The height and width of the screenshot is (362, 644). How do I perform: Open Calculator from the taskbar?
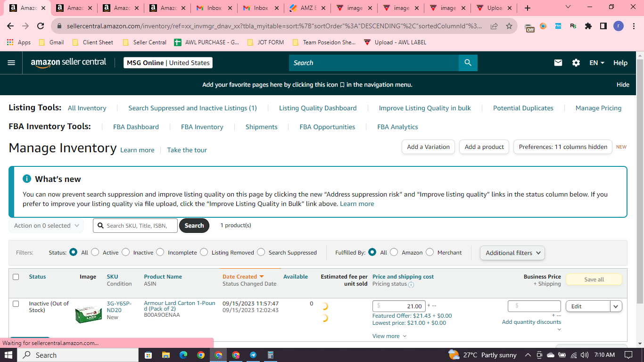(x=271, y=355)
